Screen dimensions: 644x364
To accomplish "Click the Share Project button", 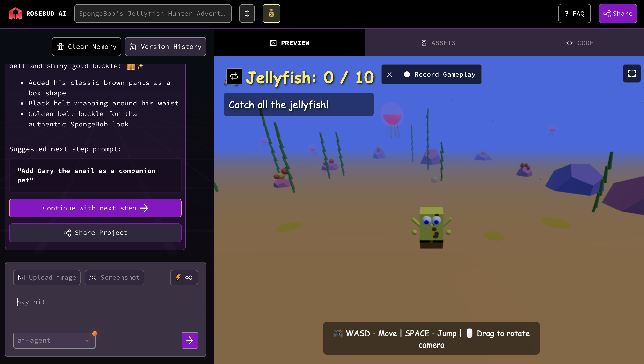I will [95, 232].
